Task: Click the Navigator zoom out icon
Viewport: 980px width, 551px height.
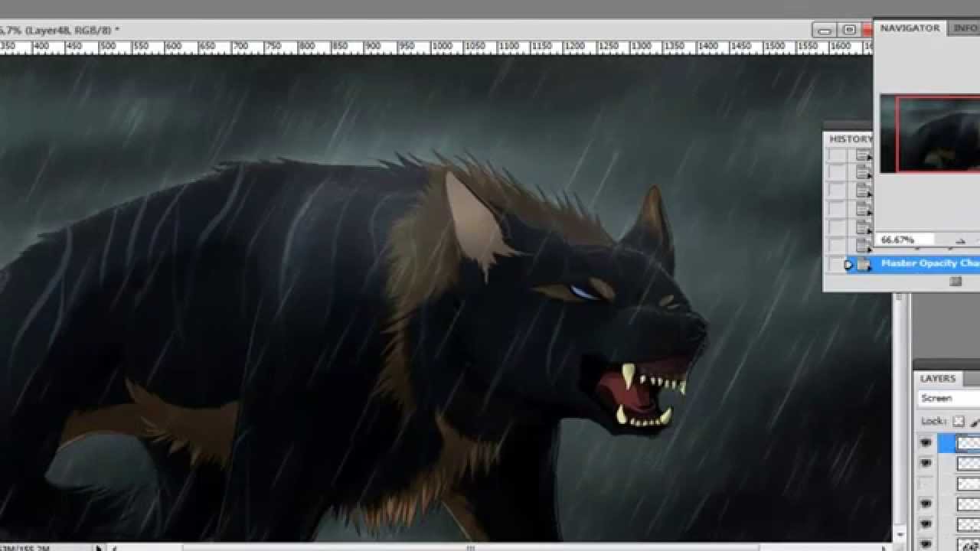Action: point(961,240)
